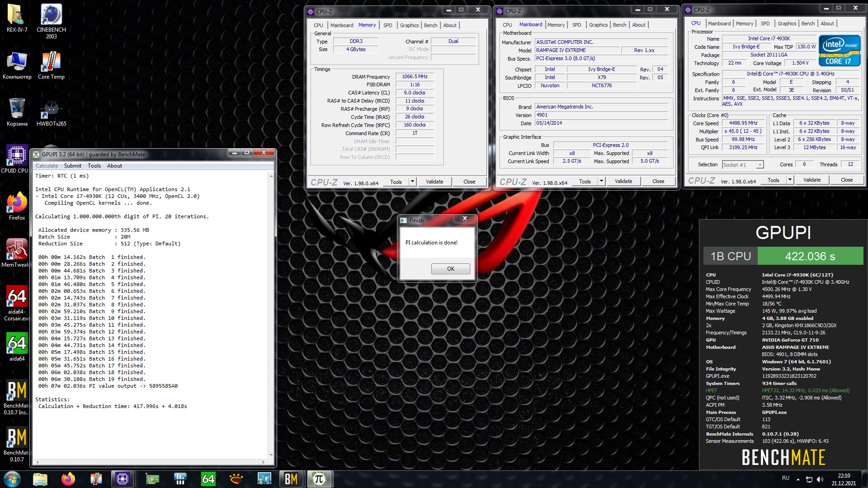868x488 pixels.
Task: Open AIDA64 taskbar icon
Action: pos(208,479)
